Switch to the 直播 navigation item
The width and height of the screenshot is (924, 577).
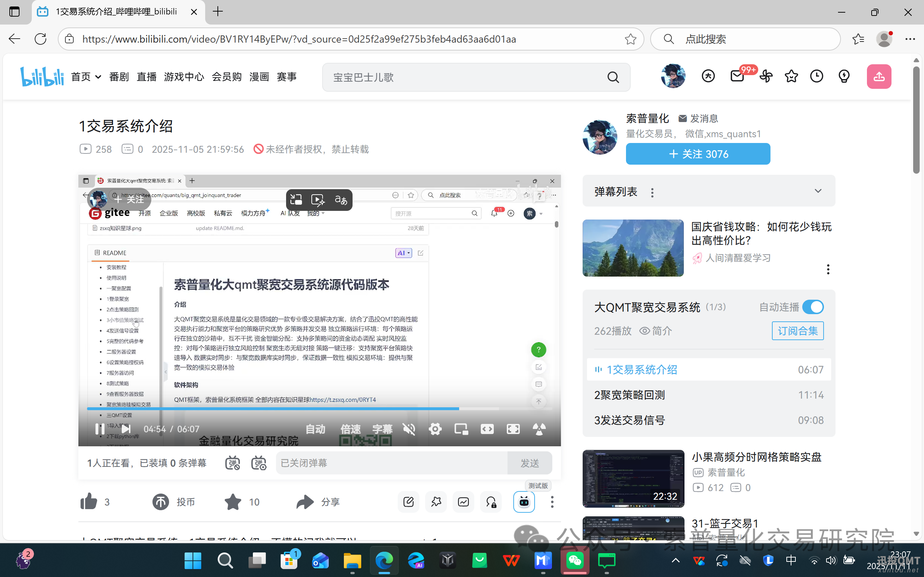pyautogui.click(x=146, y=77)
